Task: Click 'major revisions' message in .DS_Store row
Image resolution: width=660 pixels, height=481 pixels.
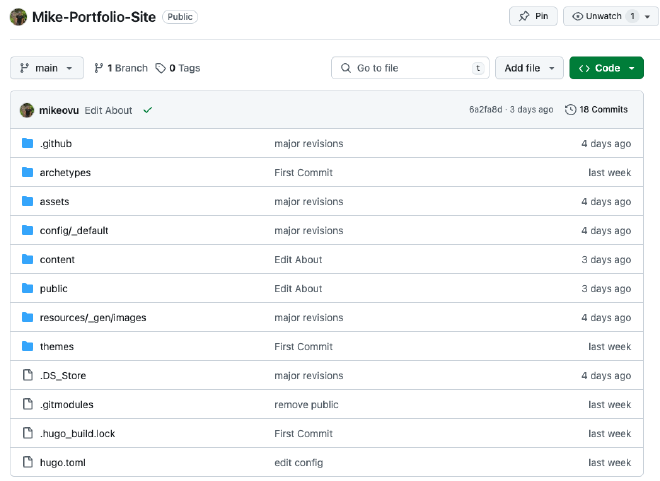Action: coord(309,376)
